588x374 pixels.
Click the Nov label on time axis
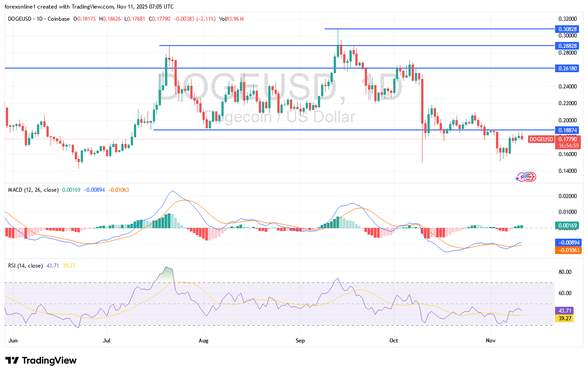(x=491, y=340)
